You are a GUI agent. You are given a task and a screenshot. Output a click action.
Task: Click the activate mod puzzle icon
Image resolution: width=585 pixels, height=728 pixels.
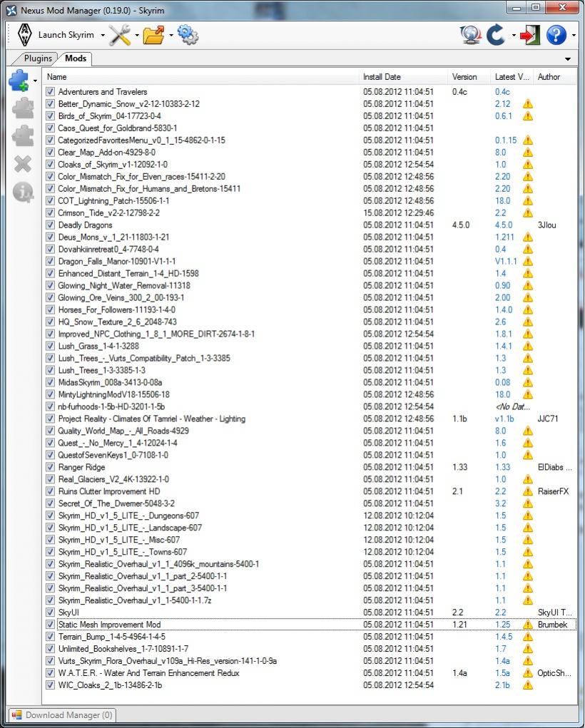(23, 108)
